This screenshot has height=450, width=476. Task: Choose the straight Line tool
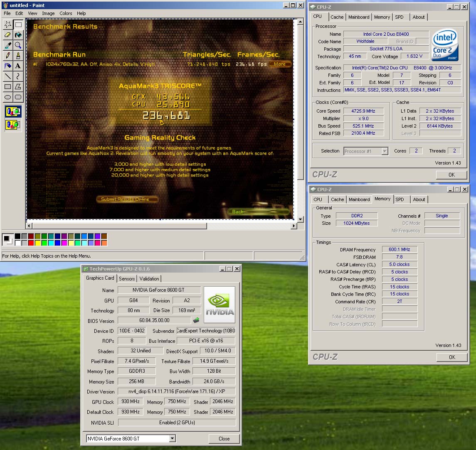(x=8, y=76)
